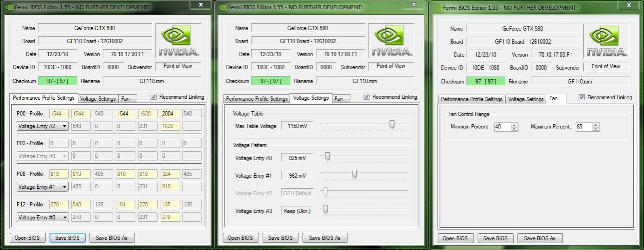The width and height of the screenshot is (644, 250).
Task: Open the P03 Voltage Entry #0 dropdown
Action: (x=43, y=156)
